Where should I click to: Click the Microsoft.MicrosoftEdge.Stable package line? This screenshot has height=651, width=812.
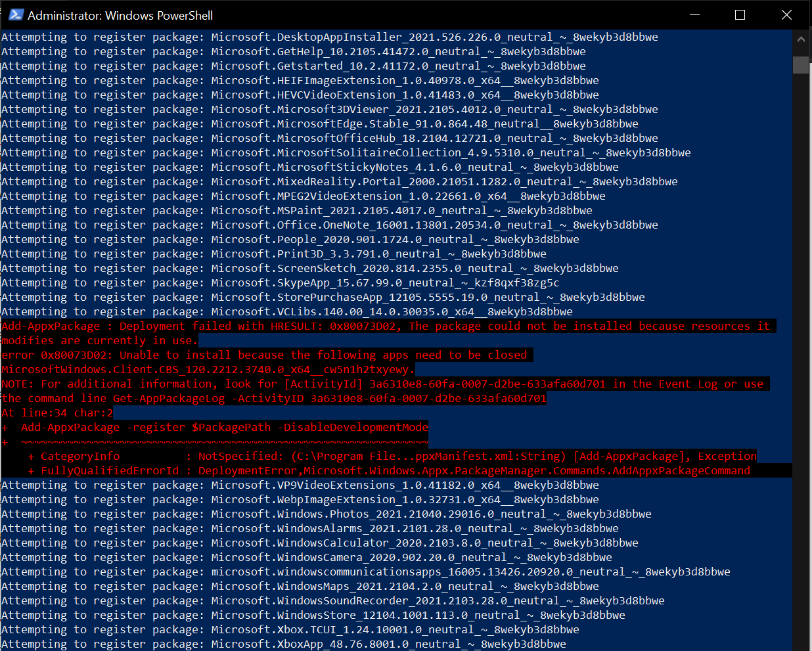click(320, 124)
